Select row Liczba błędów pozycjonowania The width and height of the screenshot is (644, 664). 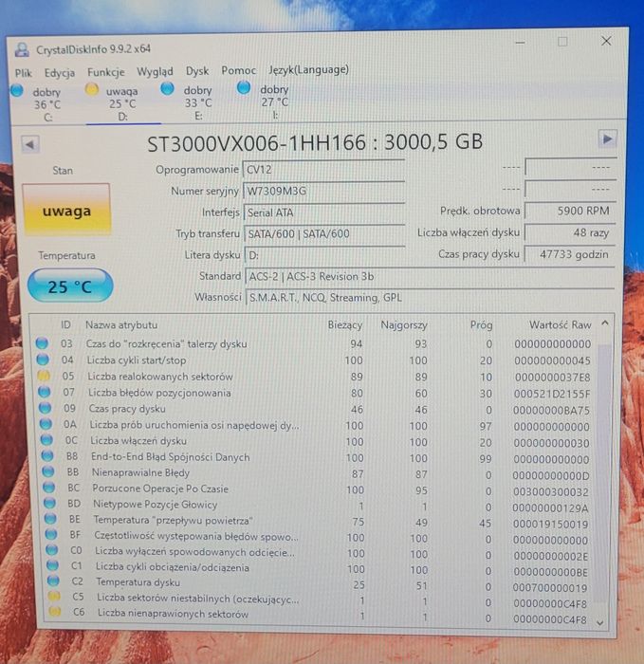[316, 393]
